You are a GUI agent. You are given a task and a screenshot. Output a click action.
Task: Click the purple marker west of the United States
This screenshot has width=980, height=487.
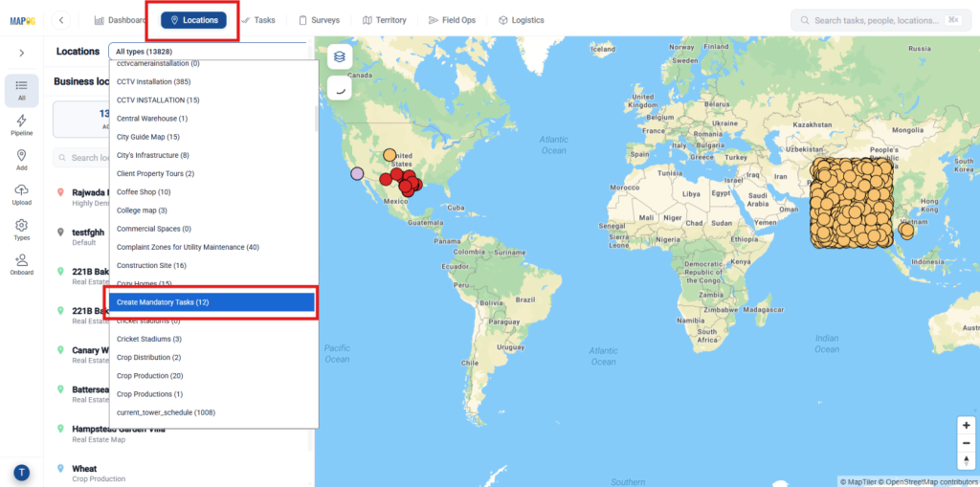click(x=357, y=174)
